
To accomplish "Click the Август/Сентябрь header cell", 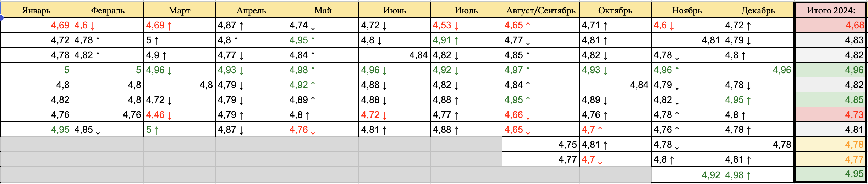I will click(x=541, y=10).
